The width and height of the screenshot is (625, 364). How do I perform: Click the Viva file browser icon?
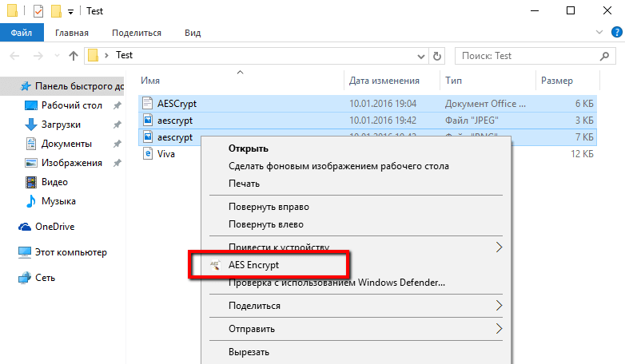[x=147, y=154]
